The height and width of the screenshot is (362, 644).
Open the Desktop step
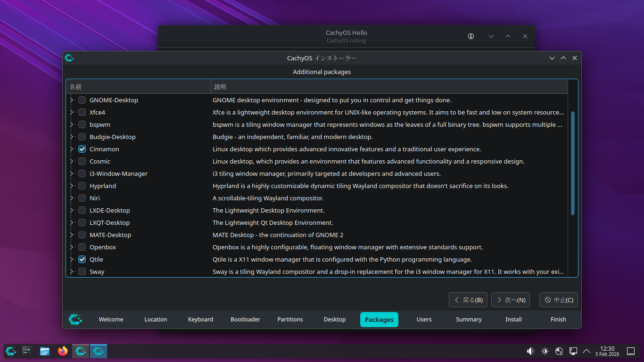[335, 319]
